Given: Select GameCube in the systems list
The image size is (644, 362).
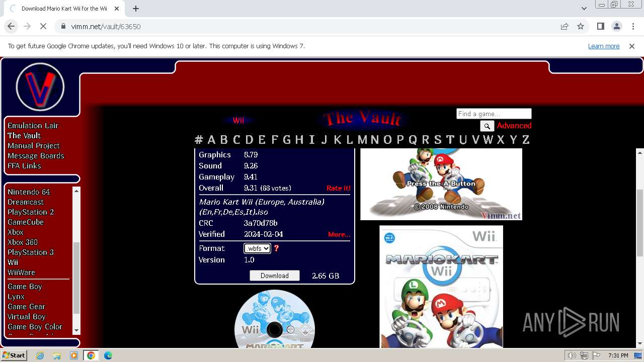Looking at the screenshot, I should pyautogui.click(x=26, y=222).
